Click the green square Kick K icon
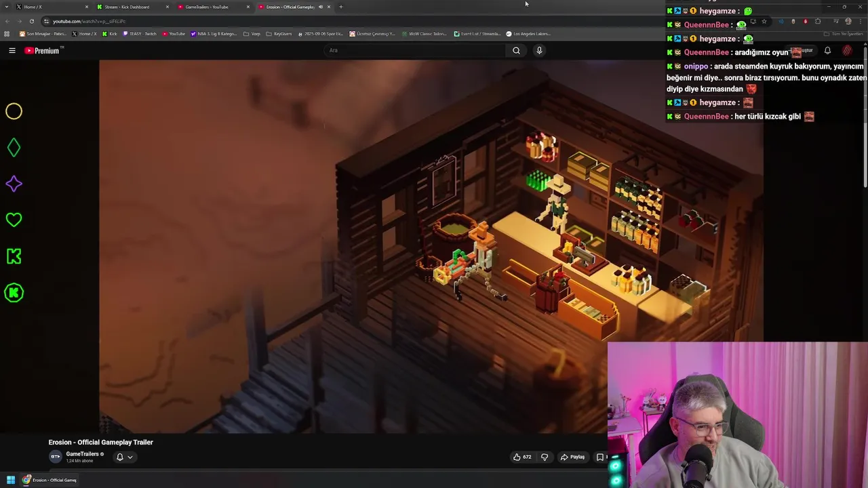Image resolution: width=868 pixels, height=488 pixels. [x=14, y=256]
